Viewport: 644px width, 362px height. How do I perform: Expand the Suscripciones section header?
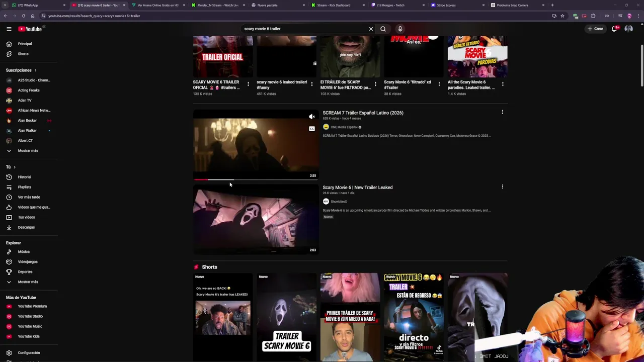pos(21,70)
